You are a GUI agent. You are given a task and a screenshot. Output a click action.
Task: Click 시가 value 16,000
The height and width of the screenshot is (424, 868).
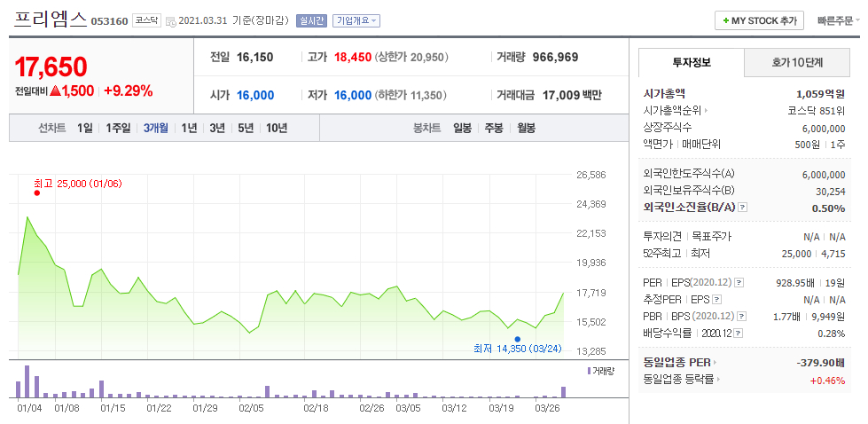pos(255,95)
